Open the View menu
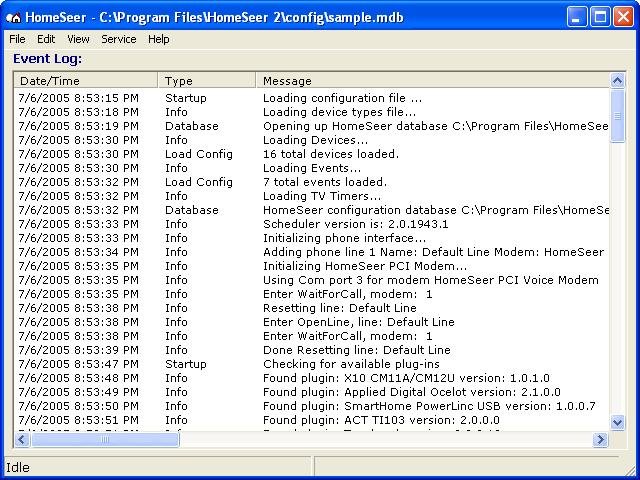 (78, 39)
